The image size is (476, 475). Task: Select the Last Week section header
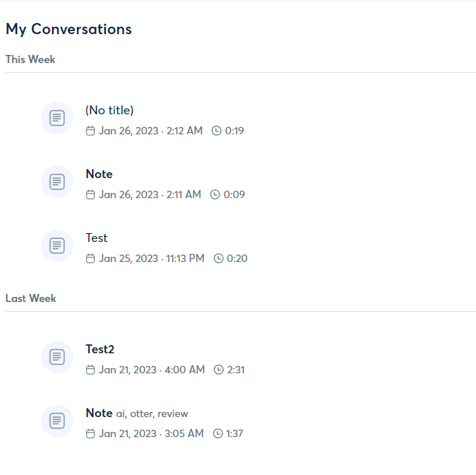[x=30, y=298]
